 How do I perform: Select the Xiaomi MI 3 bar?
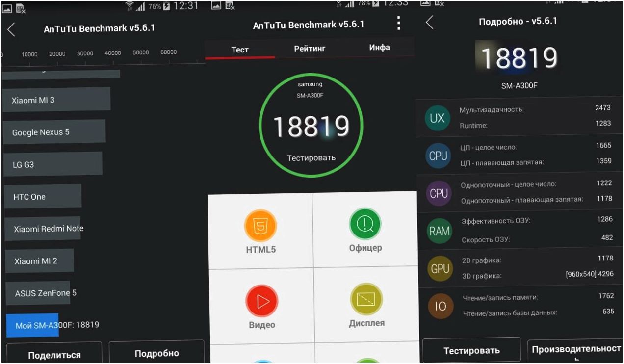[56, 100]
